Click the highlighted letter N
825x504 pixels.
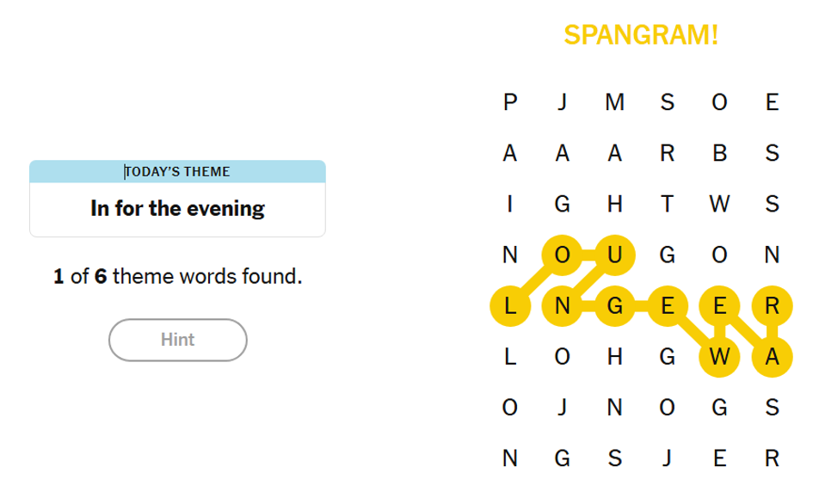coord(563,306)
